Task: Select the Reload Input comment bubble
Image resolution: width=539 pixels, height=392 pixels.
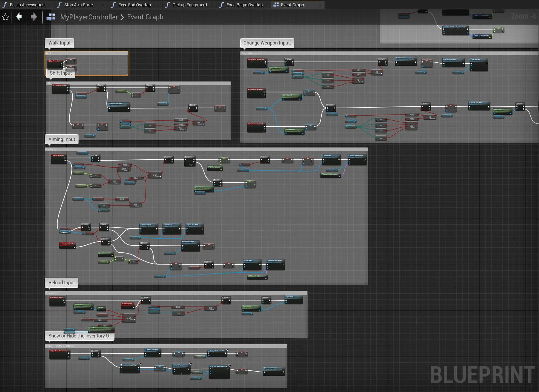Action: (x=62, y=283)
